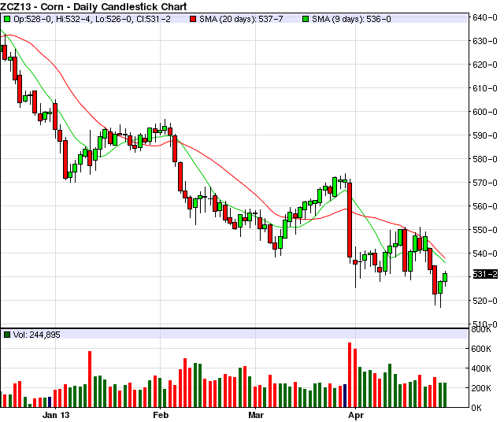
Task: Click the 200K volume axis label
Action: (x=481, y=388)
